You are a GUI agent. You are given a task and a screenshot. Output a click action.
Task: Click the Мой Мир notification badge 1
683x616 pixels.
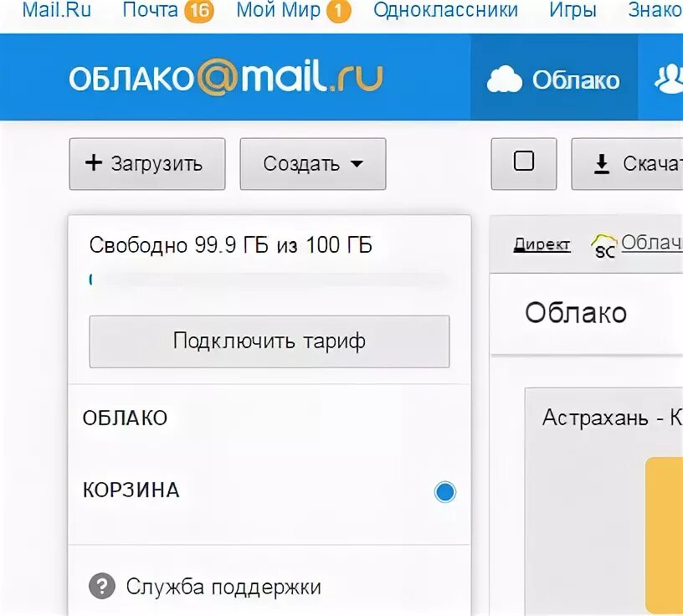coord(338,10)
